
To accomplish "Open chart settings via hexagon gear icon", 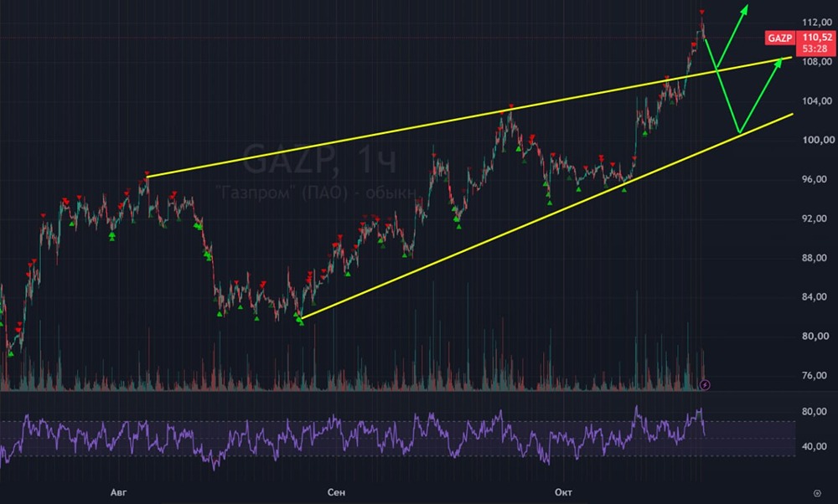I will [816, 493].
